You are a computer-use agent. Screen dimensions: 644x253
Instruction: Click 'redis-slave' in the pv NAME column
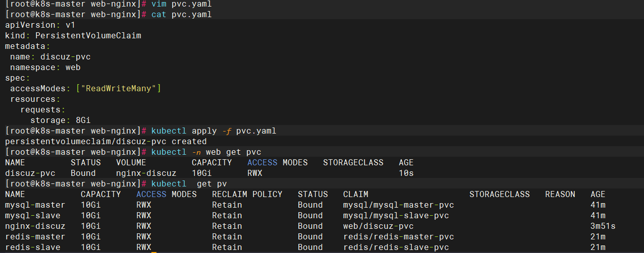pos(33,247)
